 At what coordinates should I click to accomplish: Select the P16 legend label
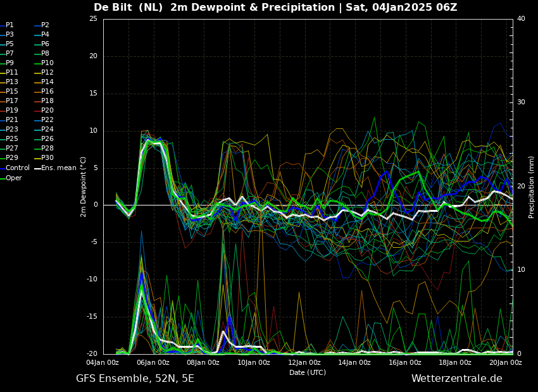pos(47,92)
